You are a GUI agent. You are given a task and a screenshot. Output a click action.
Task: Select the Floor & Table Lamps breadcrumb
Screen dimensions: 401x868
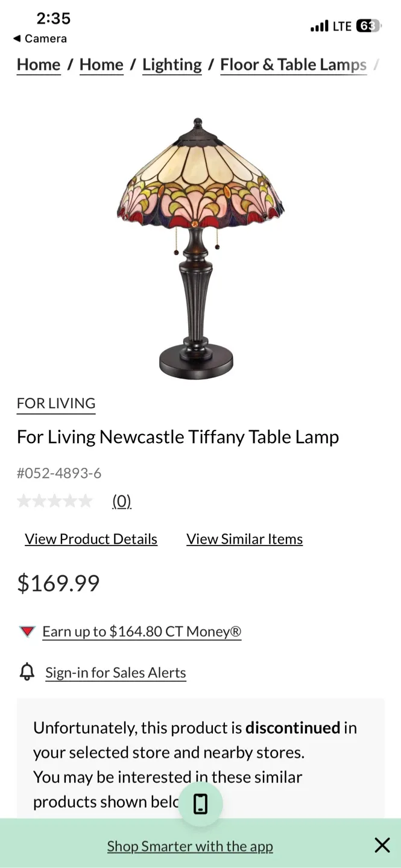point(294,64)
